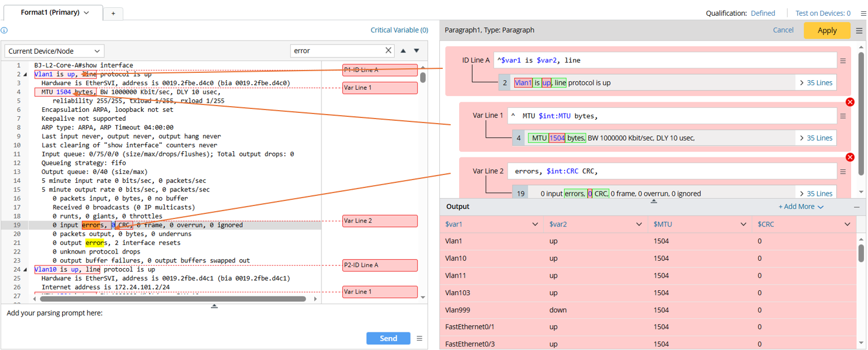Collapse the Vlan1 paragraph at line 2
This screenshot has height=350, width=868.
click(x=25, y=75)
